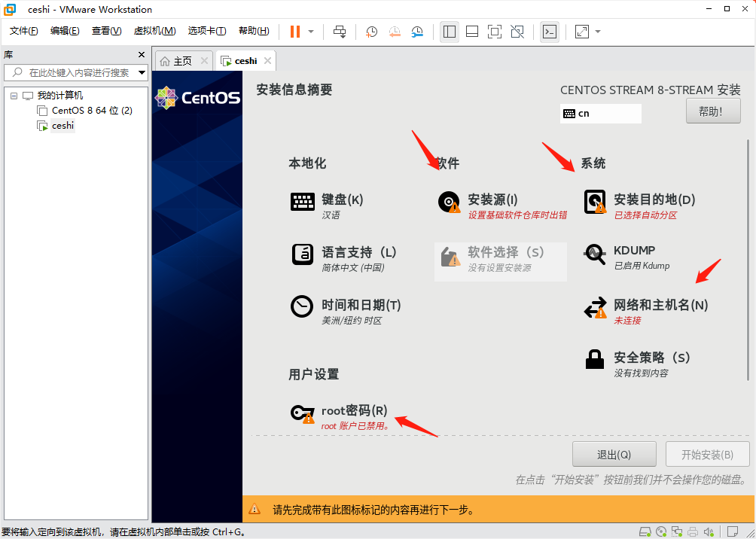This screenshot has width=756, height=539.
Task: Close the 主页 tab
Action: pos(204,61)
